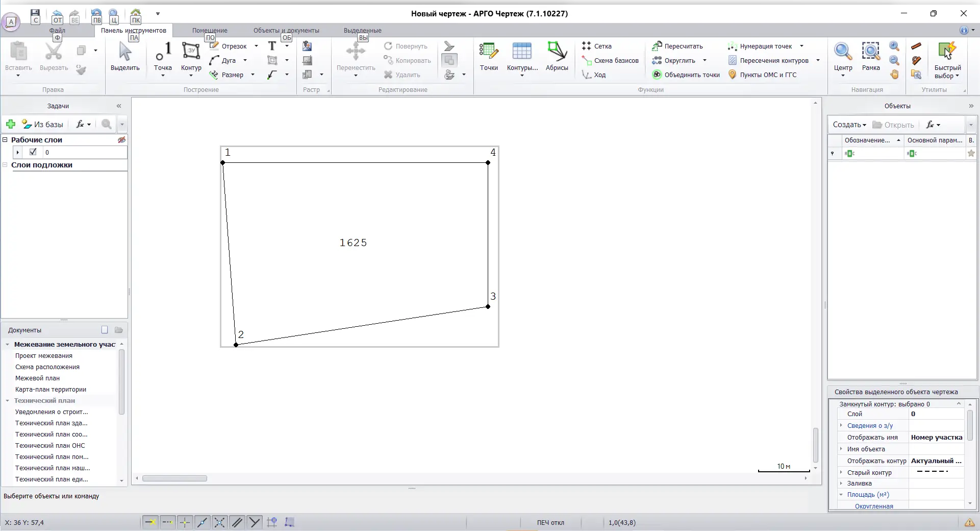The width and height of the screenshot is (980, 531).
Task: Click the new document icon in Документы
Action: coord(105,330)
